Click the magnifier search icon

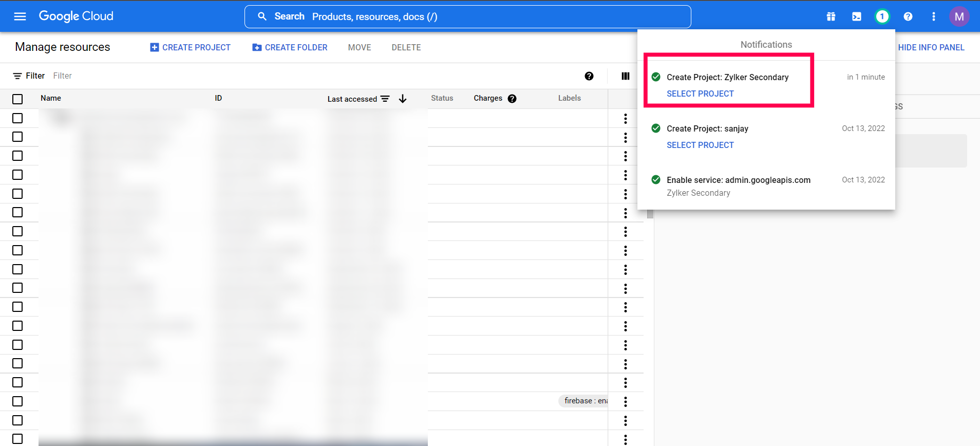(x=262, y=16)
